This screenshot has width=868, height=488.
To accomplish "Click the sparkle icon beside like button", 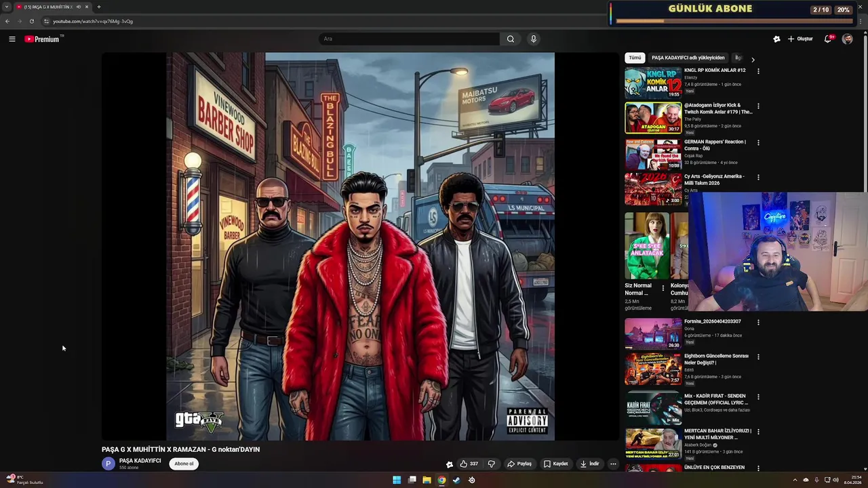I will coord(449,464).
